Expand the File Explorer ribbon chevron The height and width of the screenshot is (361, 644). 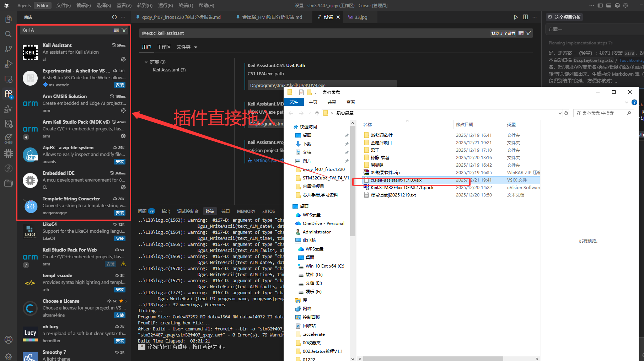click(627, 102)
